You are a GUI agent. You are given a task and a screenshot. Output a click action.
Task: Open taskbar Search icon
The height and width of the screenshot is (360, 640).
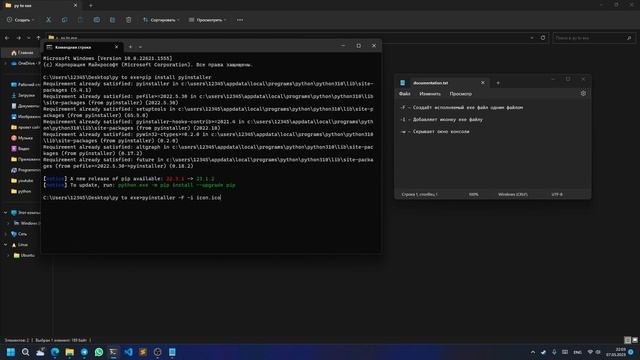(x=25, y=352)
